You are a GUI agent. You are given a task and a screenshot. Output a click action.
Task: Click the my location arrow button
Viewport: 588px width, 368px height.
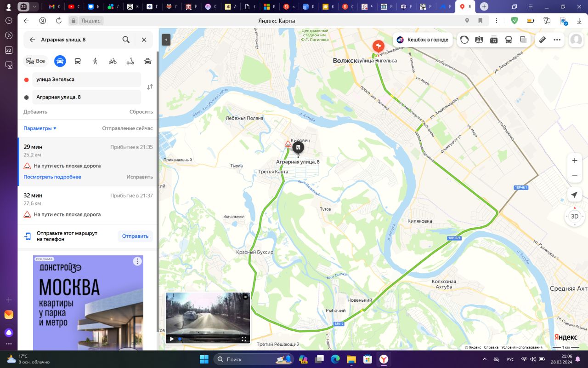point(574,195)
